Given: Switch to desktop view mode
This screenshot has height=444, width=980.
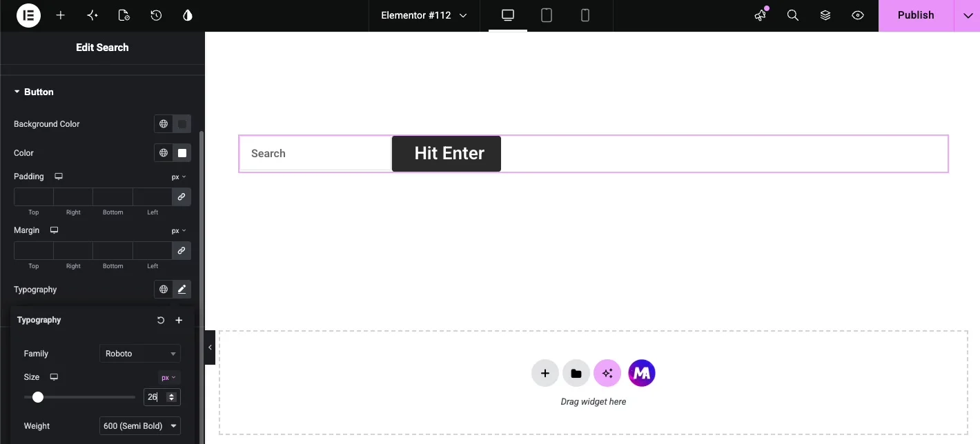Looking at the screenshot, I should point(508,15).
